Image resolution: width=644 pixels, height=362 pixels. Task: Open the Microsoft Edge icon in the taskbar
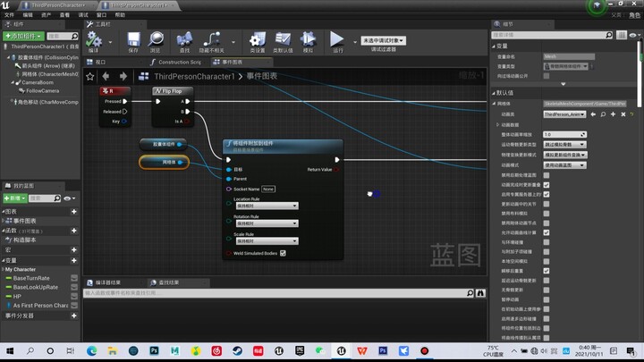tap(91, 351)
